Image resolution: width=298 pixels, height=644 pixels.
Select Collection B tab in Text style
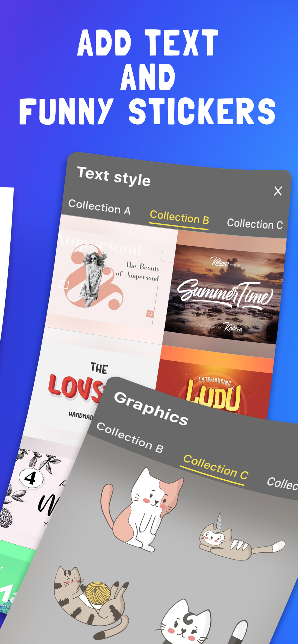[x=179, y=218]
